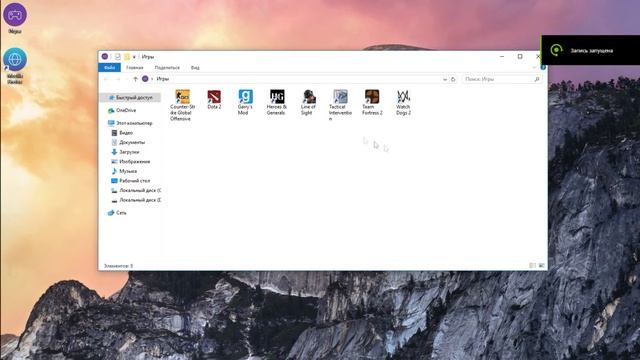Select the Garry's Mod shortcut icon
This screenshot has width=640, height=360.
tap(245, 97)
